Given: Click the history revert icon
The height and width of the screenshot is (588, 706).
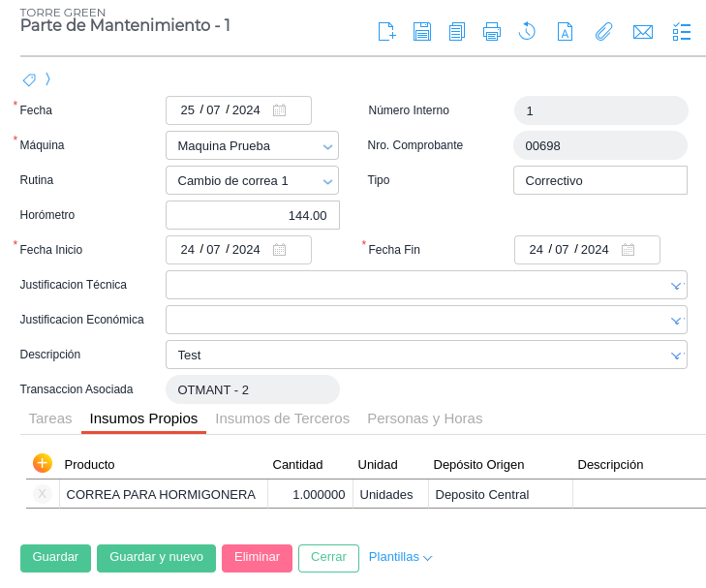Looking at the screenshot, I should point(527,32).
